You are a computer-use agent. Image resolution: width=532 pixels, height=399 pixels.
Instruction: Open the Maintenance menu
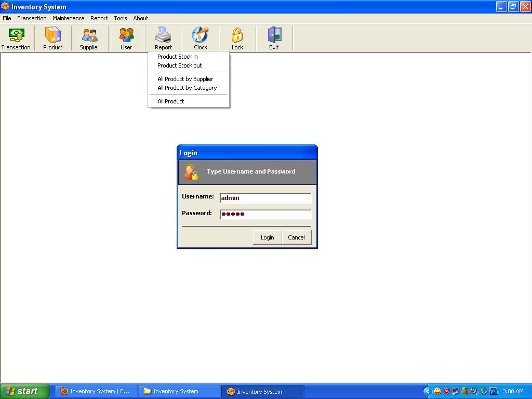point(68,18)
